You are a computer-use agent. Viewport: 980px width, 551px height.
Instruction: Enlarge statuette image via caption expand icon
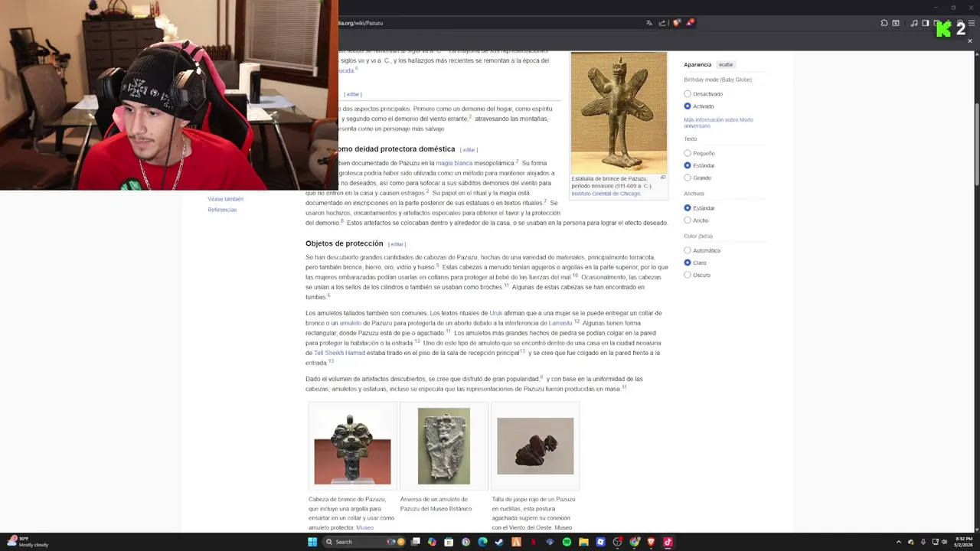click(x=663, y=178)
